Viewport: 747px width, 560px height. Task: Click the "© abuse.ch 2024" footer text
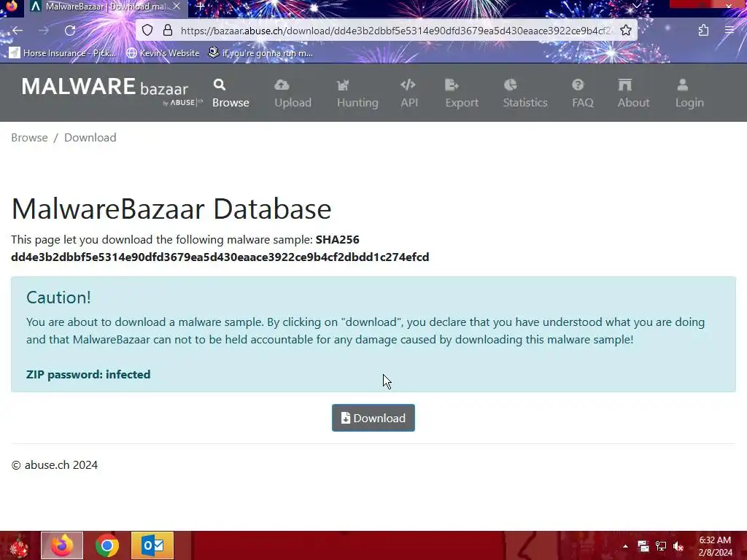[x=54, y=464]
